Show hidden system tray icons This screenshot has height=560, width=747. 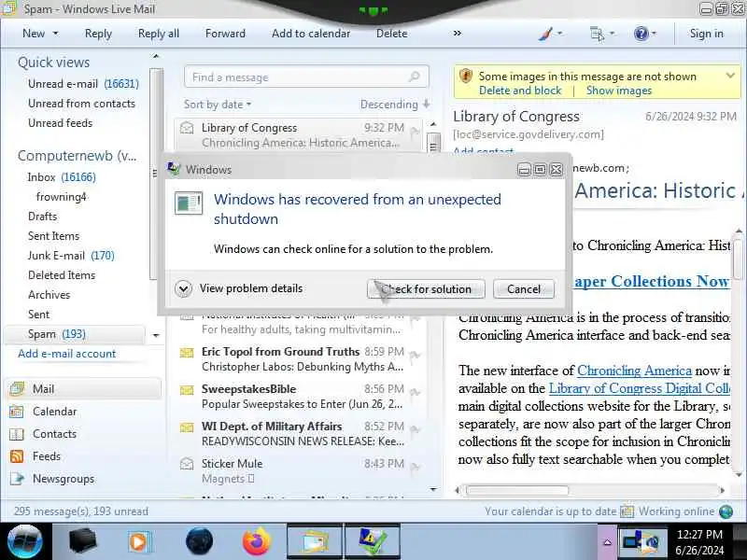pos(608,541)
